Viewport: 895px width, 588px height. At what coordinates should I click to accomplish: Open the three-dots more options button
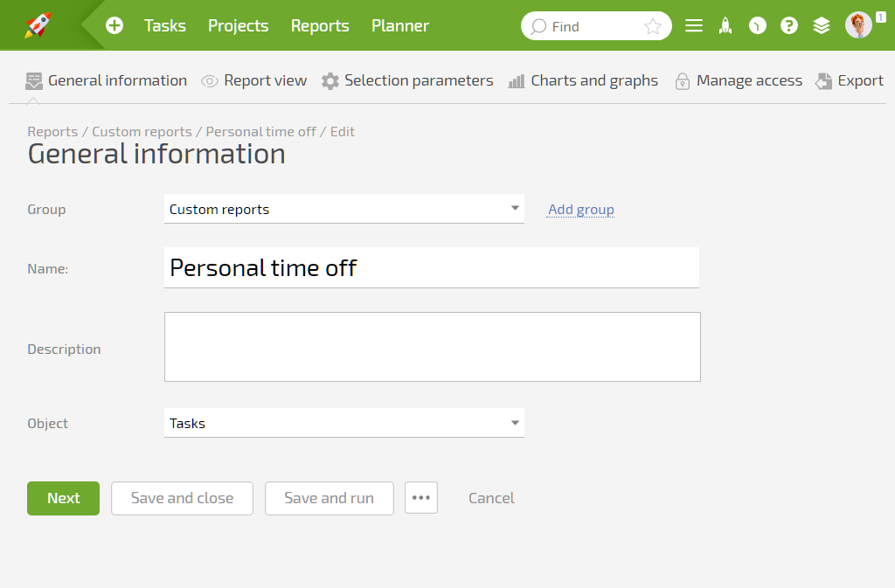click(421, 498)
